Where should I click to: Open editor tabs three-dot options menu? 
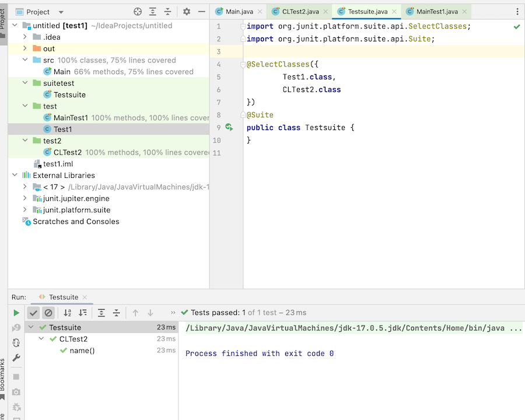tap(517, 12)
